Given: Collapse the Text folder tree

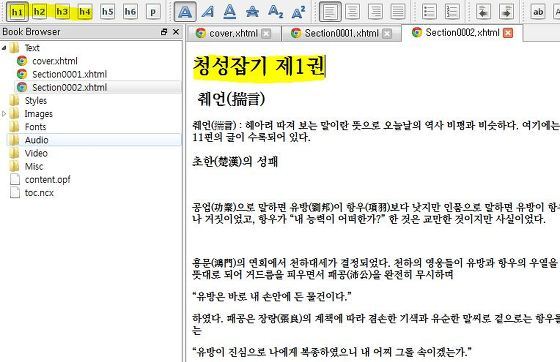Looking at the screenshot, I should [4, 48].
